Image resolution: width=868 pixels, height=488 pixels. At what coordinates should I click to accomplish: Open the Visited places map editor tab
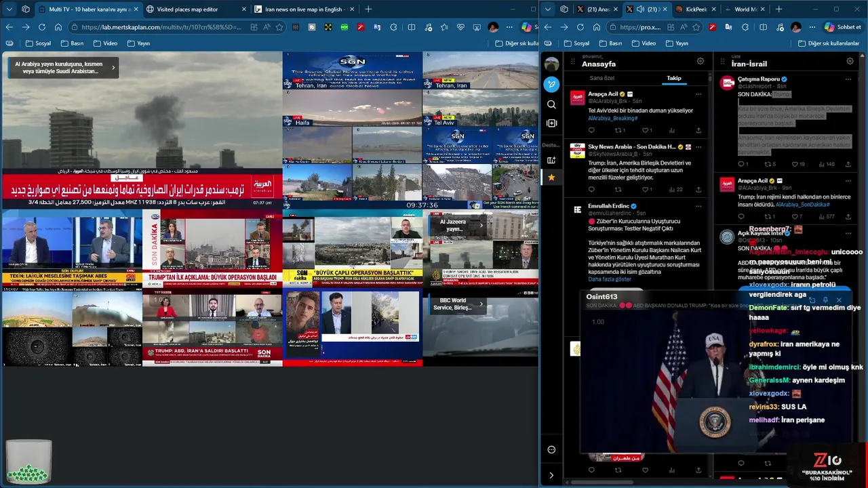click(196, 9)
